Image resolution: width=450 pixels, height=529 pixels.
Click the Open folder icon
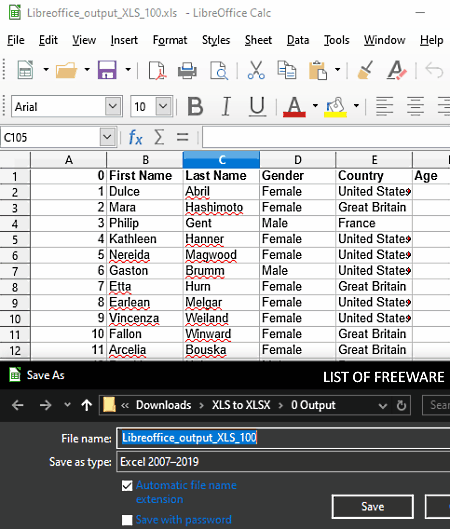click(x=66, y=70)
